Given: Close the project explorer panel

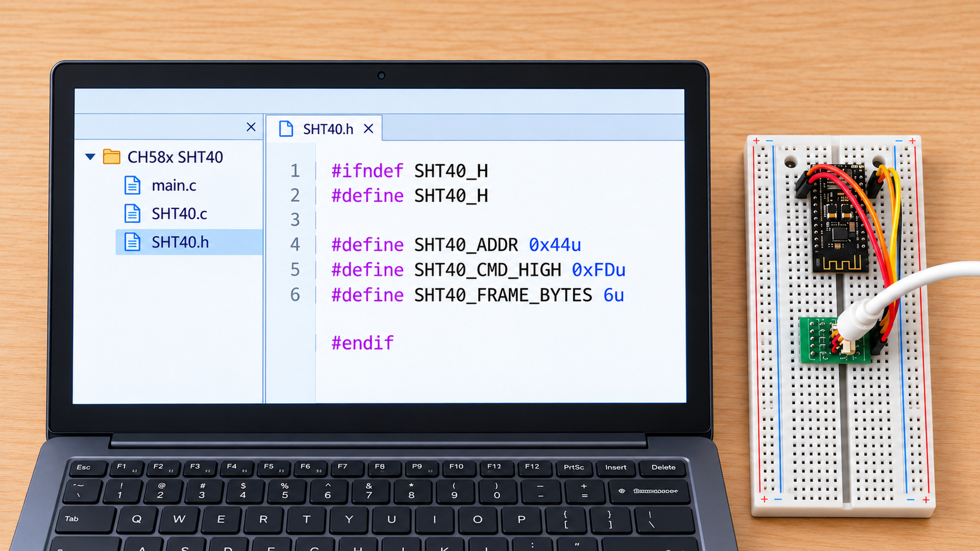Looking at the screenshot, I should click(x=251, y=127).
